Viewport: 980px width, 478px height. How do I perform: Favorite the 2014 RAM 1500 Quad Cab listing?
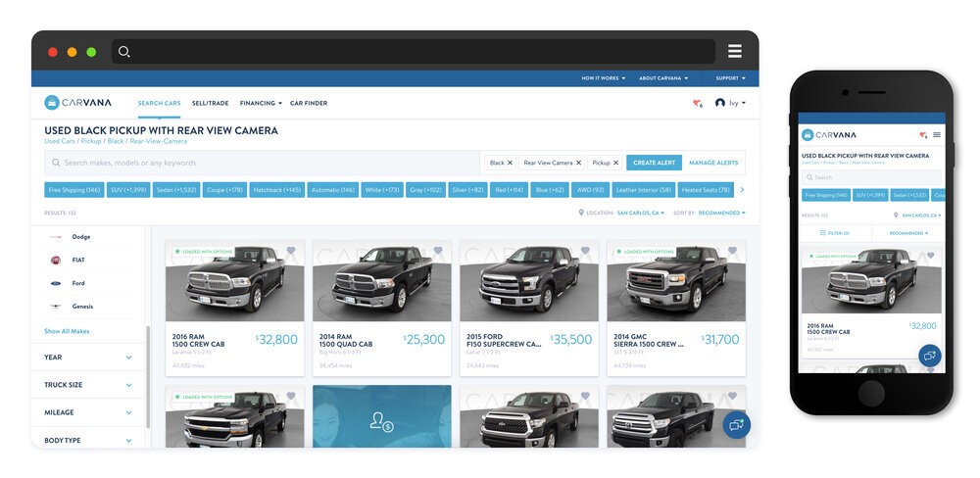coord(438,251)
